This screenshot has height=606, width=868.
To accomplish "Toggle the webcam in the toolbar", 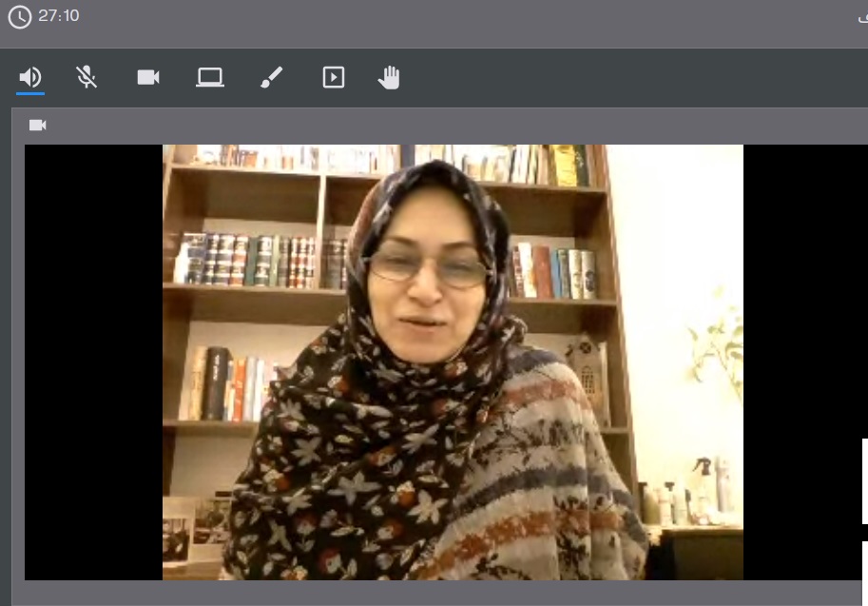I will (148, 77).
